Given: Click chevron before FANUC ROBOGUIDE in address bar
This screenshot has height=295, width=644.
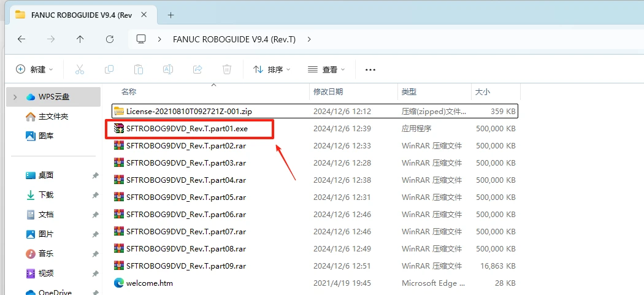Looking at the screenshot, I should (x=159, y=39).
